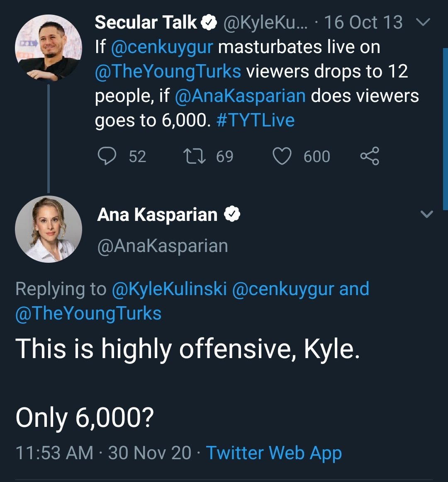This screenshot has height=482, width=448.
Task: Click Ana Kasparian's verified badge
Action: pyautogui.click(x=232, y=215)
